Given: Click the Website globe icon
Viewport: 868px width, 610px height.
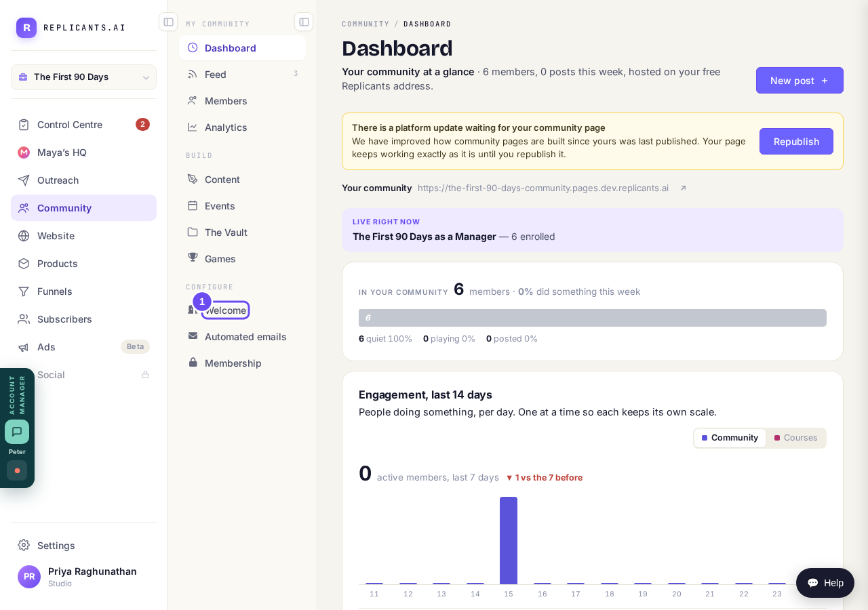Looking at the screenshot, I should click(x=24, y=236).
